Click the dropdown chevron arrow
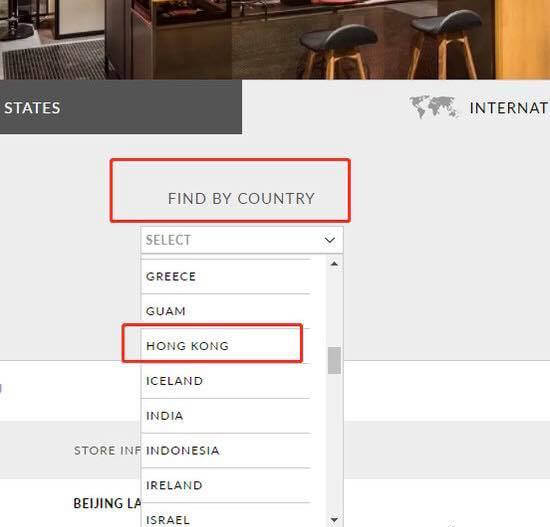This screenshot has width=550, height=527. [330, 240]
